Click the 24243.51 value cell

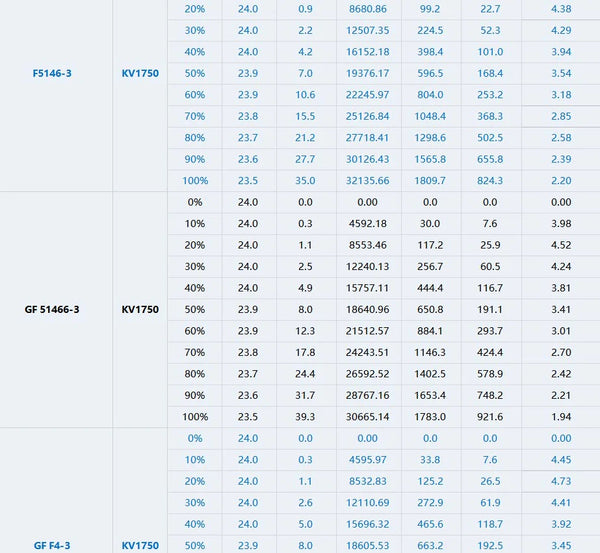(x=367, y=352)
